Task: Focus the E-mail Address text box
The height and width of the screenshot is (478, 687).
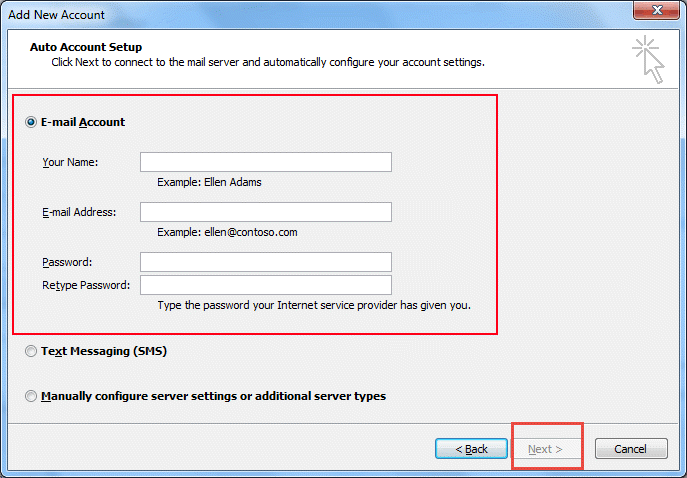Action: (266, 212)
